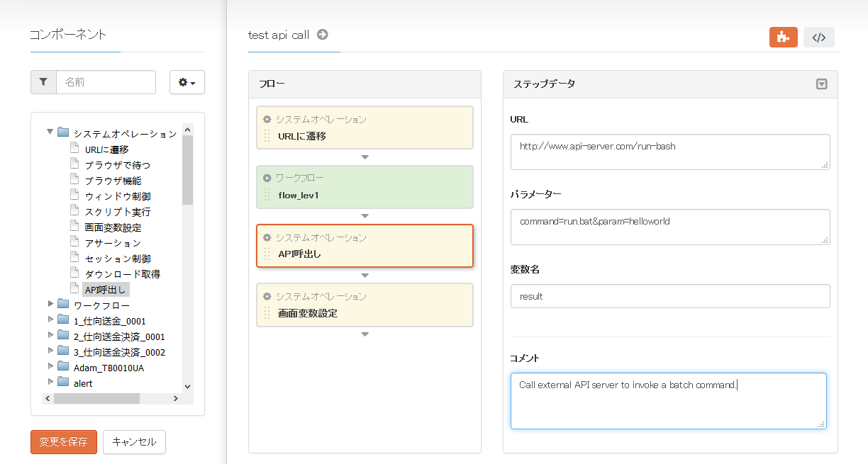868x464 pixels.
Task: Select スクリプト実行 component item
Action: pyautogui.click(x=117, y=212)
